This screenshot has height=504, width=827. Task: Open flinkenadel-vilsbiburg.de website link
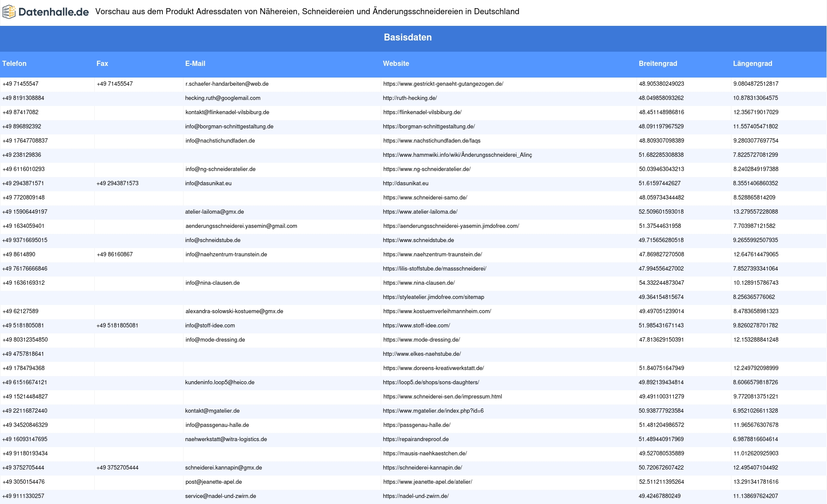point(422,112)
